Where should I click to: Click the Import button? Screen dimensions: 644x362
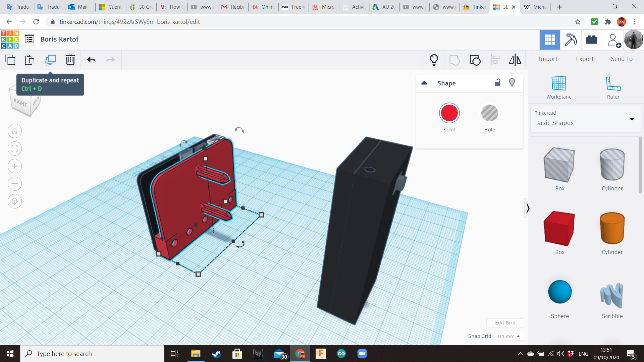[x=548, y=59]
